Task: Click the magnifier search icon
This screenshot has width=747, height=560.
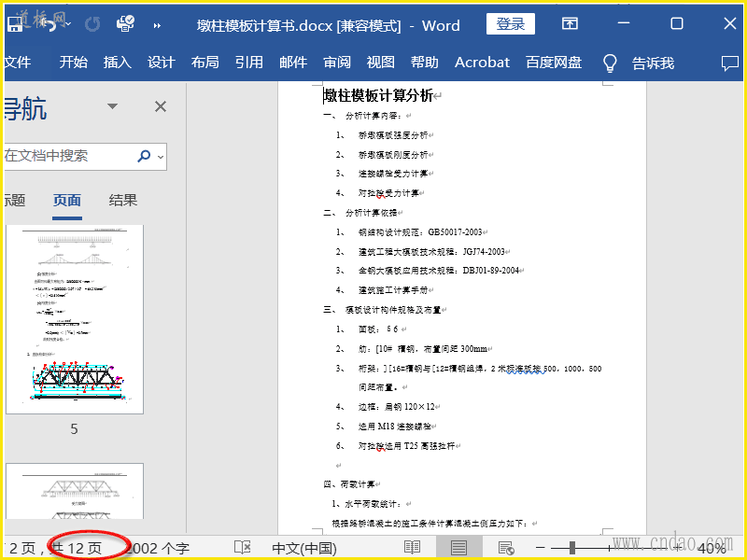Action: [144, 156]
